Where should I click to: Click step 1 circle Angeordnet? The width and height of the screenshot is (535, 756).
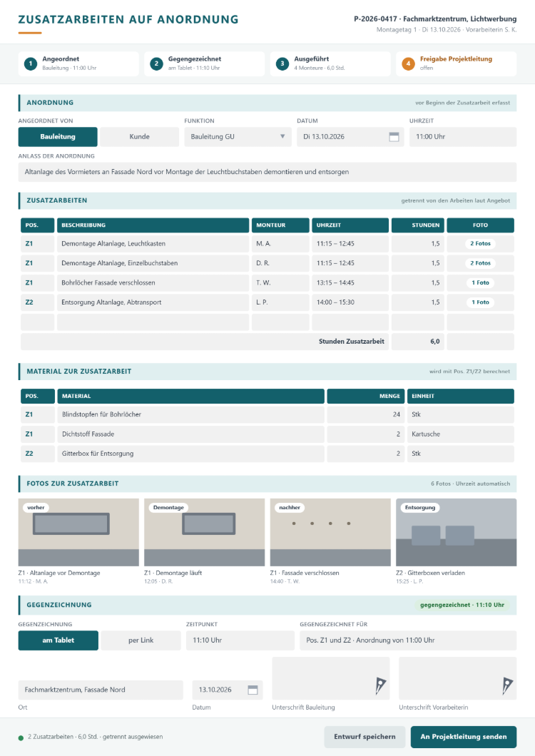click(x=31, y=63)
